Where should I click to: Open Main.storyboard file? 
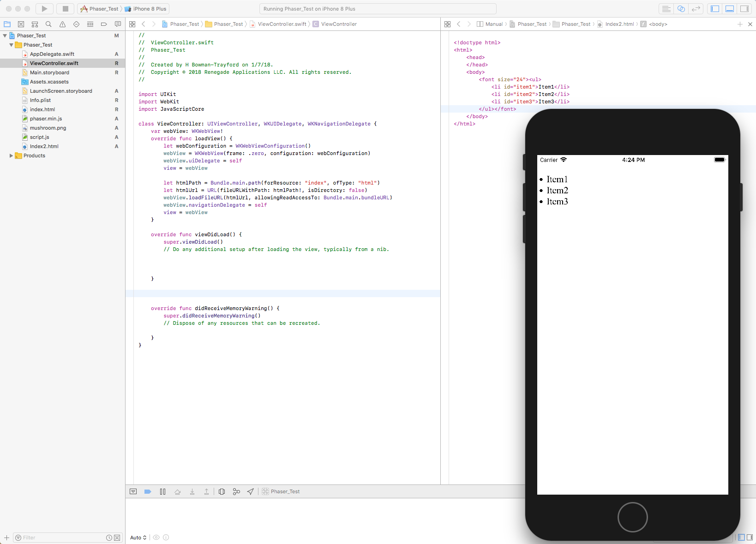coord(49,72)
